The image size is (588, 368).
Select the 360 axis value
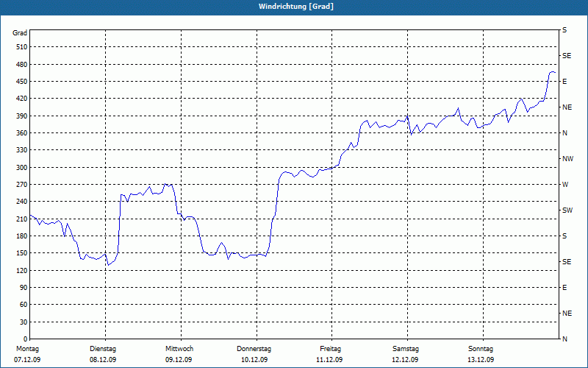click(22, 133)
